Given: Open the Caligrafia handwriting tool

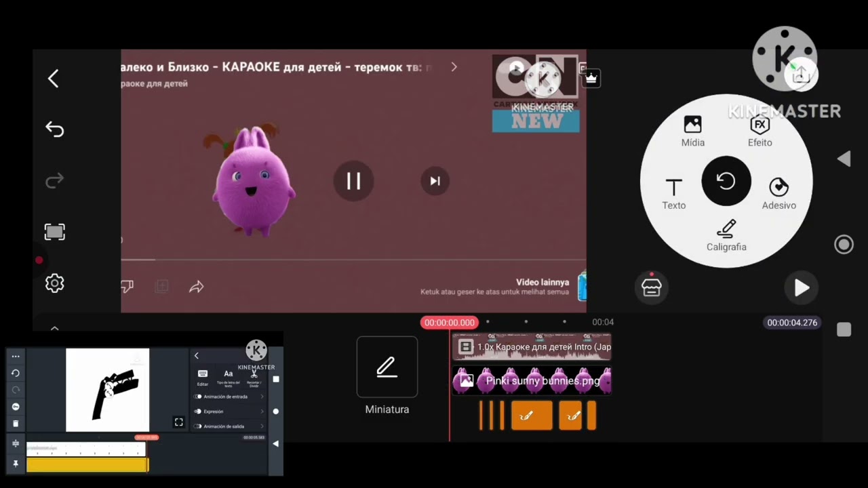Looking at the screenshot, I should point(726,235).
